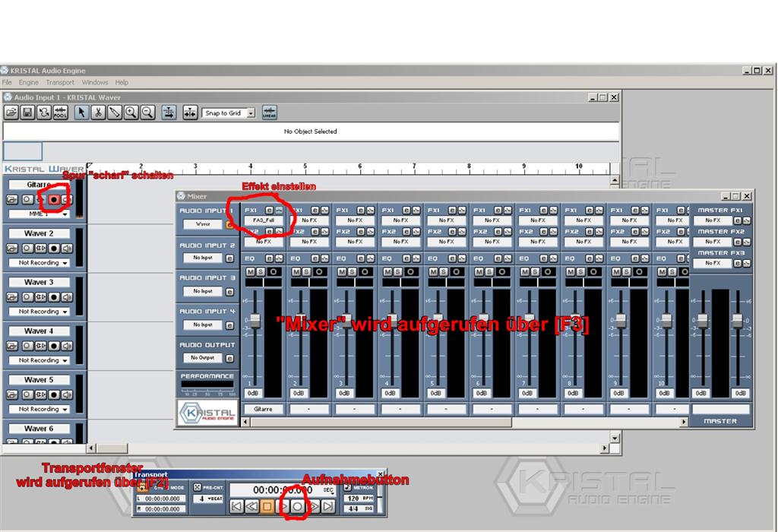The height and width of the screenshot is (532, 778).
Task: Open the File menu
Action: (7, 82)
